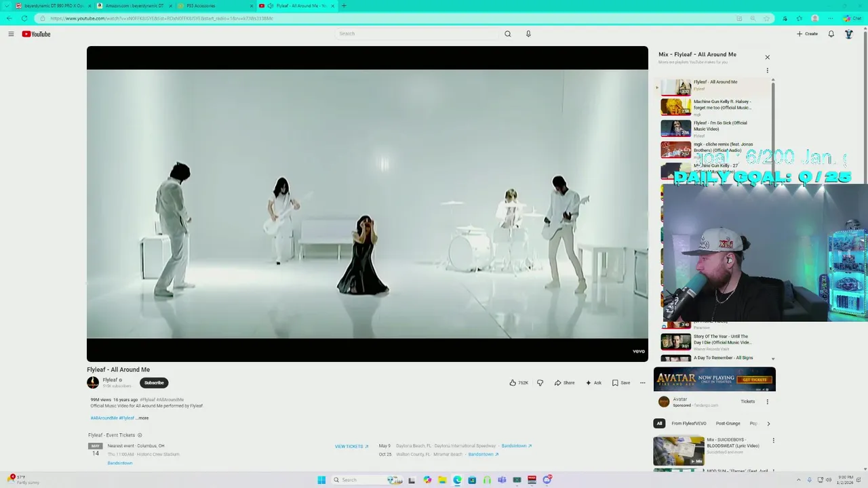Click Flyleaf Event Tickets info icon

coord(140,435)
